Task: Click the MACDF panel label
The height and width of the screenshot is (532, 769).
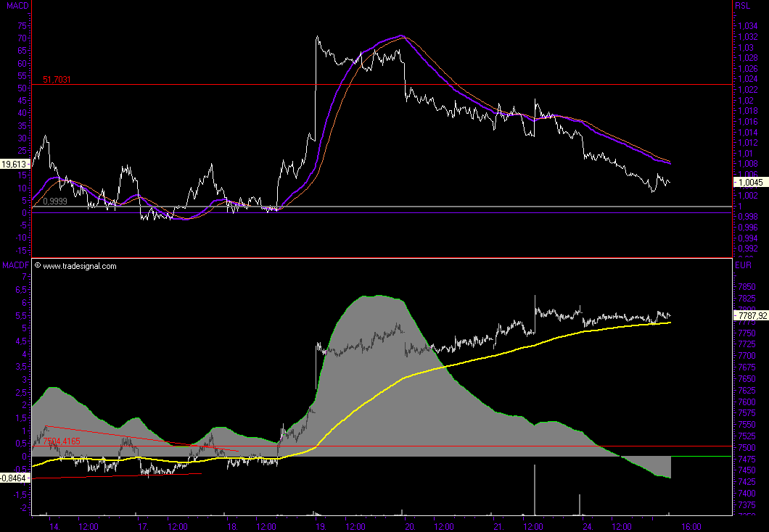Action: 15,266
